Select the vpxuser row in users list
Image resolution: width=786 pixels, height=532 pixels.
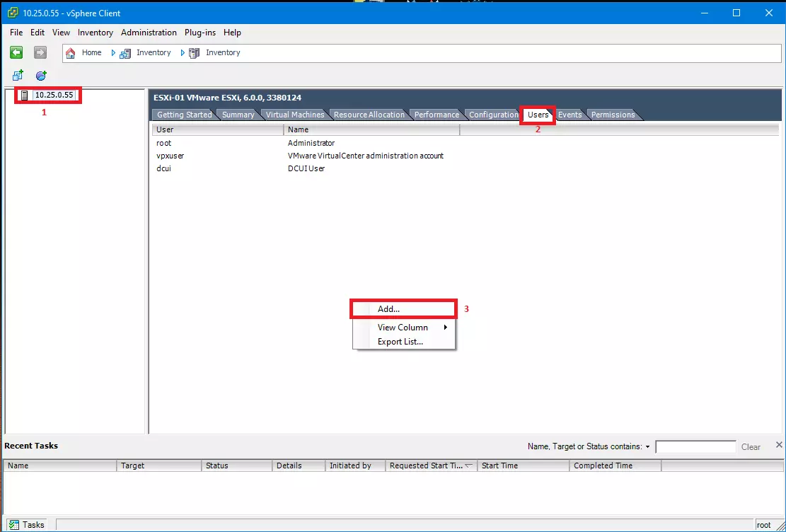click(170, 156)
